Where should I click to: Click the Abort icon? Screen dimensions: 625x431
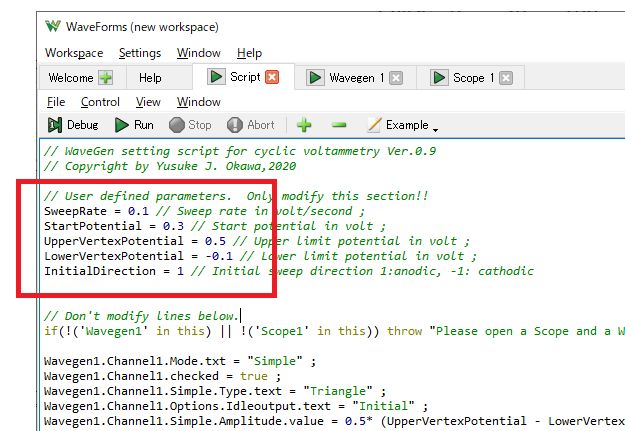click(x=236, y=125)
